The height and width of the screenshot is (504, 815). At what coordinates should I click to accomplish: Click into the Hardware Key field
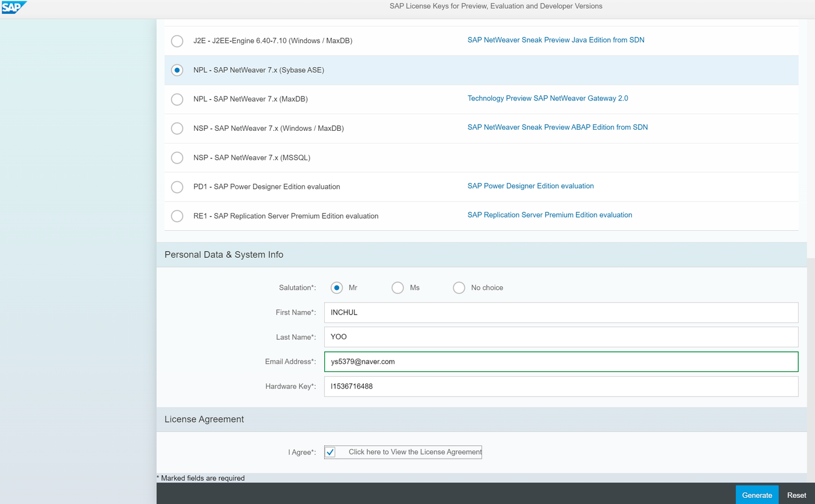(x=561, y=386)
